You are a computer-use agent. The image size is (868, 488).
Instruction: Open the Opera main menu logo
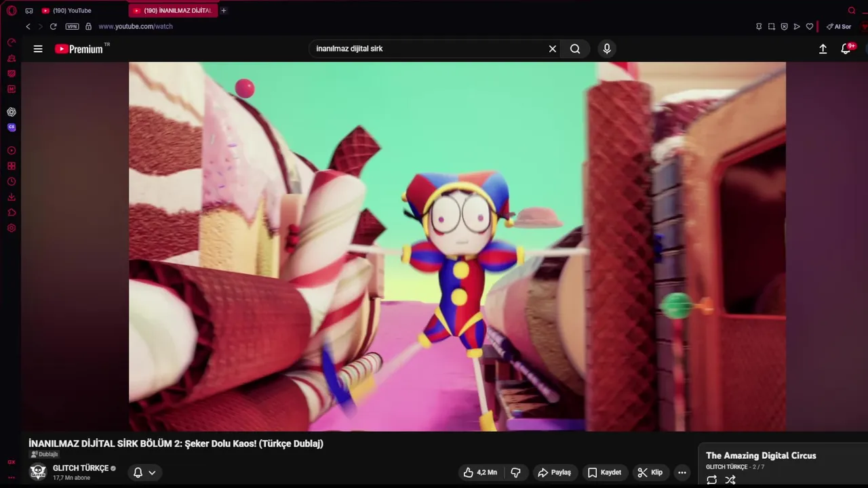[x=12, y=10]
